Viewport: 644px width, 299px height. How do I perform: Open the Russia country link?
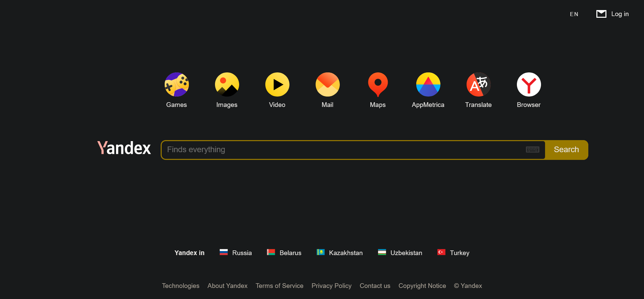(x=242, y=253)
